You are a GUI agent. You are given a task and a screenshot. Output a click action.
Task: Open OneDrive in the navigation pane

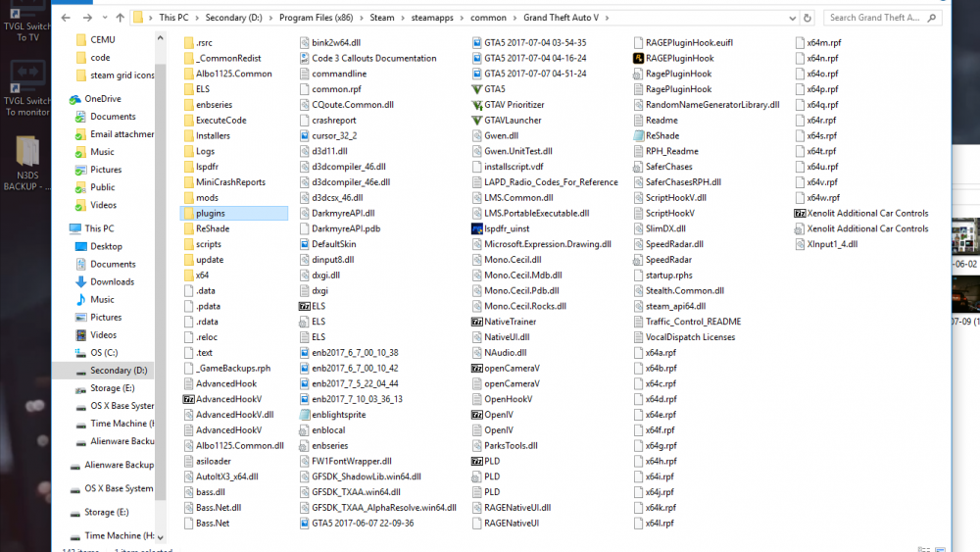coord(95,99)
